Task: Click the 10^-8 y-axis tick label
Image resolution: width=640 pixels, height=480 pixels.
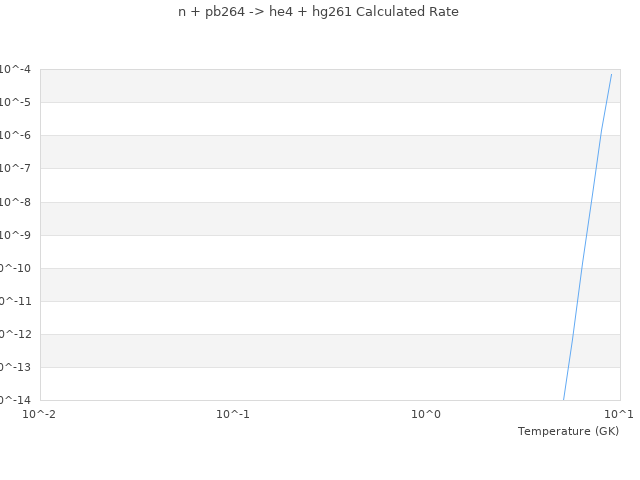Action: [x=16, y=202]
